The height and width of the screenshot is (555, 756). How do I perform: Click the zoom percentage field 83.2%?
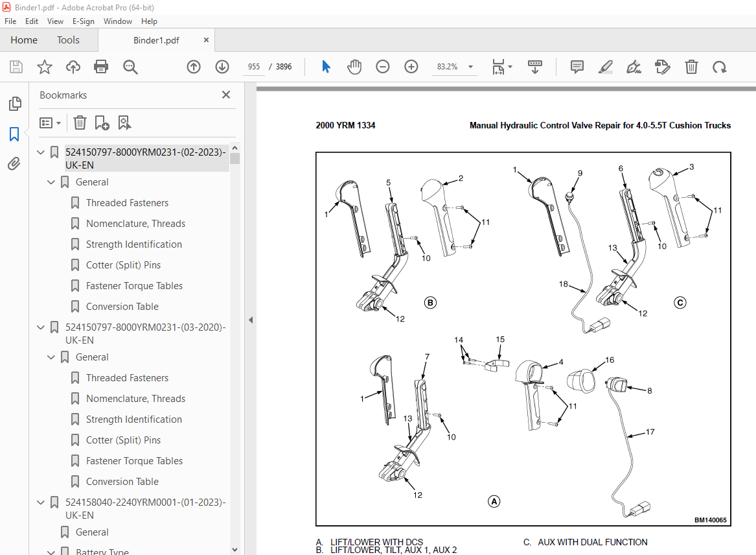pyautogui.click(x=448, y=67)
